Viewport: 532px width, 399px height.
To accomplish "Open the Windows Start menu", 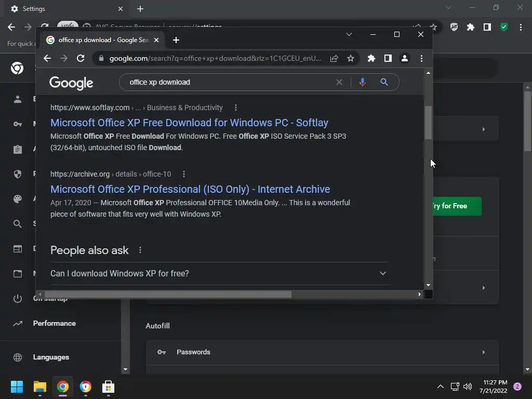I will point(17,387).
